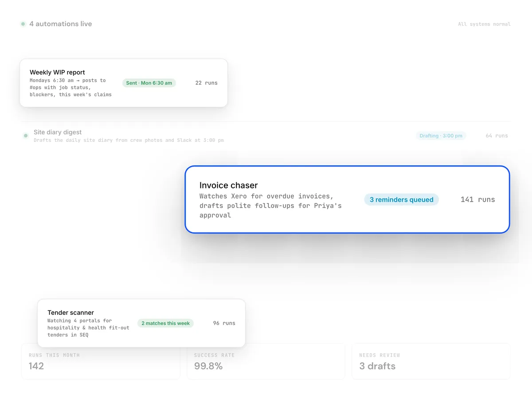Click the "Tender scanner" title
532x399 pixels.
click(70, 313)
